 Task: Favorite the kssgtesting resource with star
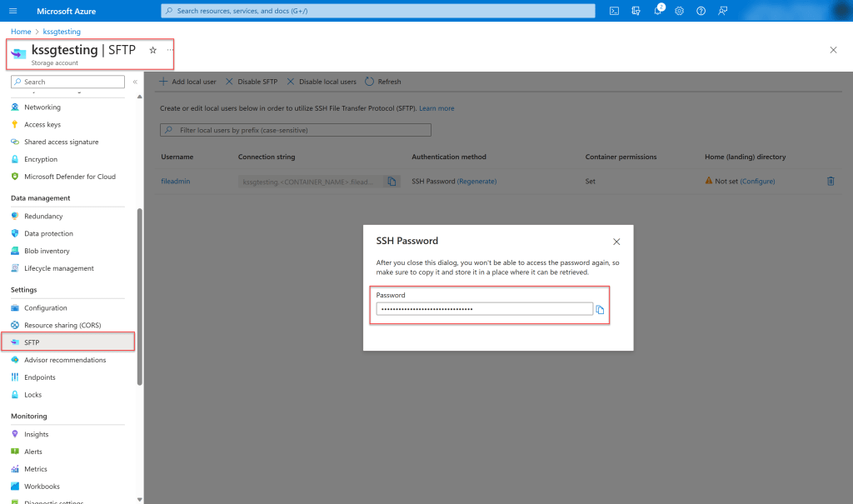pyautogui.click(x=152, y=50)
